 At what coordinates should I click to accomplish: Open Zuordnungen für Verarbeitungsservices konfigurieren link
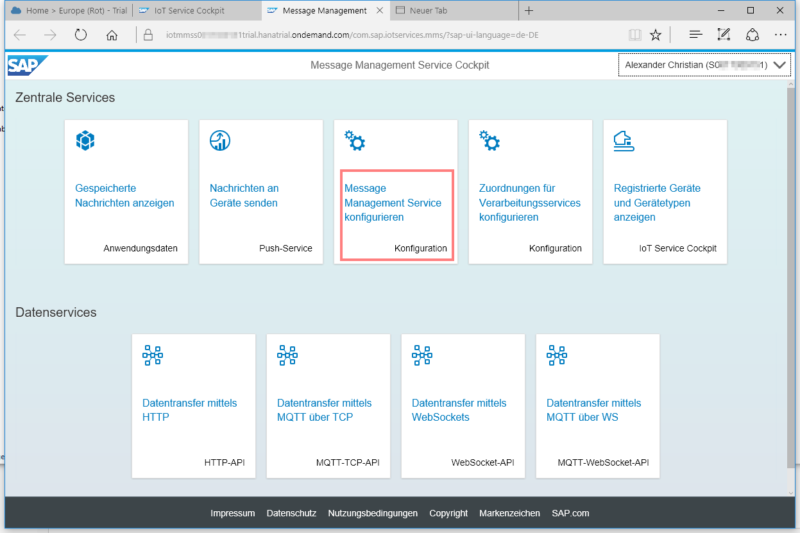click(x=530, y=202)
